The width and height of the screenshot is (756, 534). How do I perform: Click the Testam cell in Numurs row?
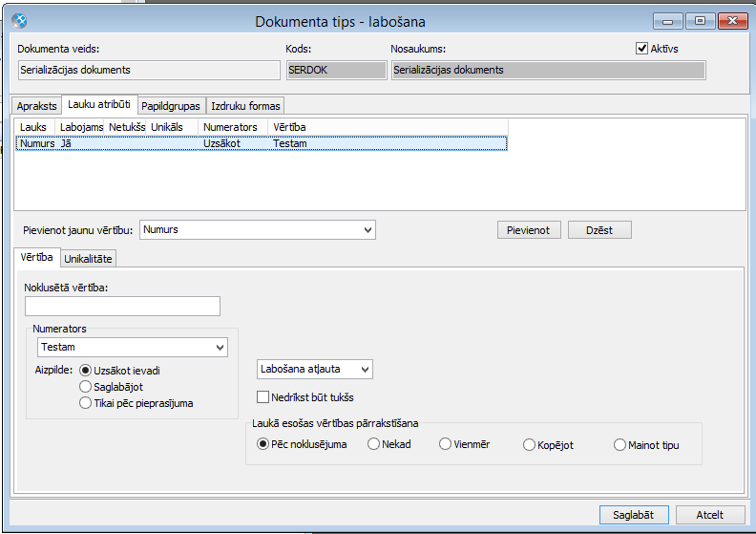[388, 143]
